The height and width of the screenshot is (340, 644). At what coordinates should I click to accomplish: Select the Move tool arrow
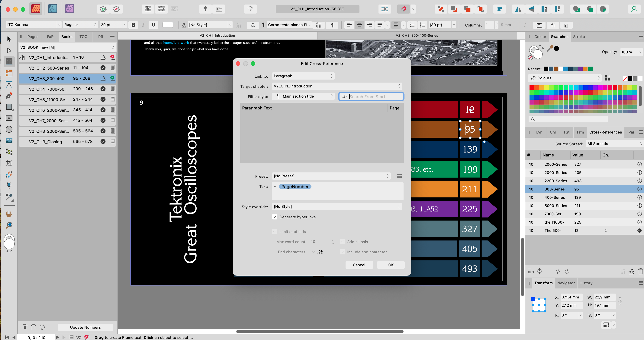(x=9, y=39)
